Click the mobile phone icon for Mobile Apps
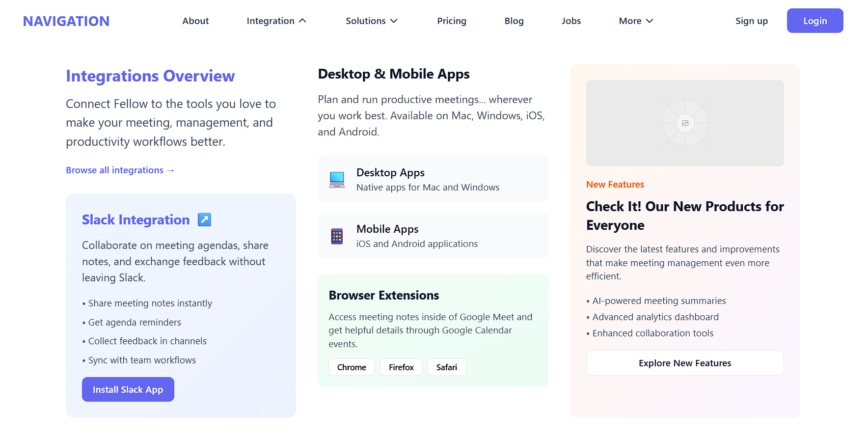The height and width of the screenshot is (437, 868). 337,236
